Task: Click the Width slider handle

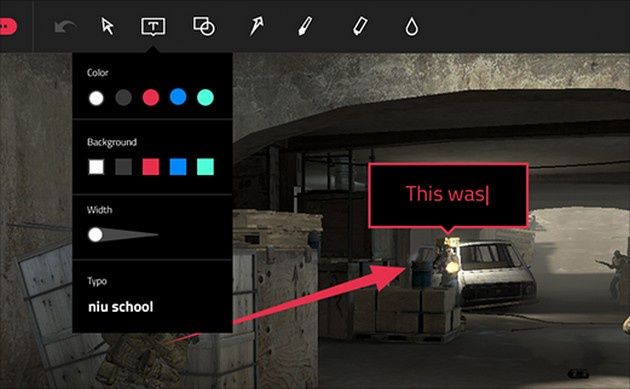Action: (x=95, y=235)
